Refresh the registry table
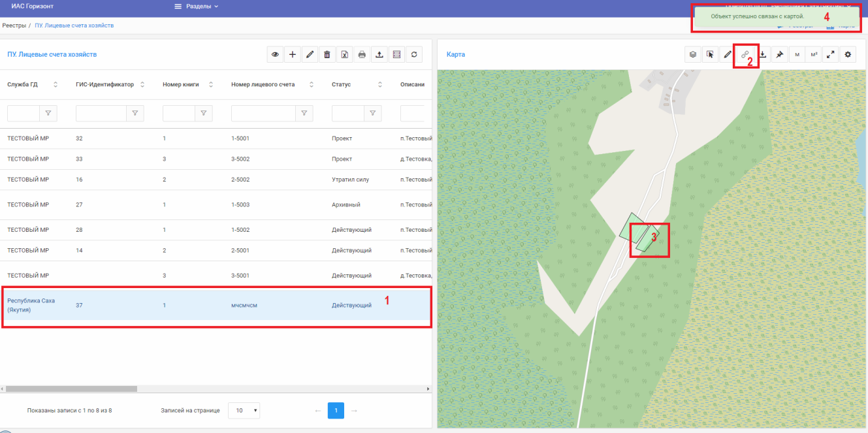Image resolution: width=868 pixels, height=433 pixels. (413, 55)
